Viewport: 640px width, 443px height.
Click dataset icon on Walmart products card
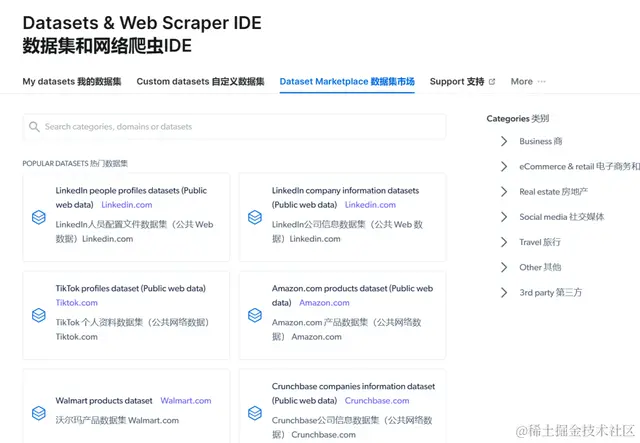[x=39, y=413]
